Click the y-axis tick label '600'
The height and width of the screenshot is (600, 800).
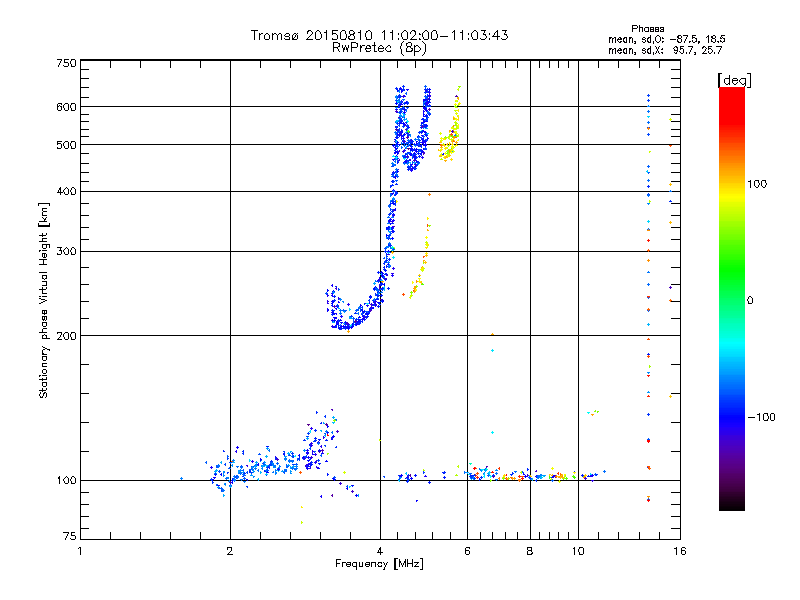[x=66, y=107]
